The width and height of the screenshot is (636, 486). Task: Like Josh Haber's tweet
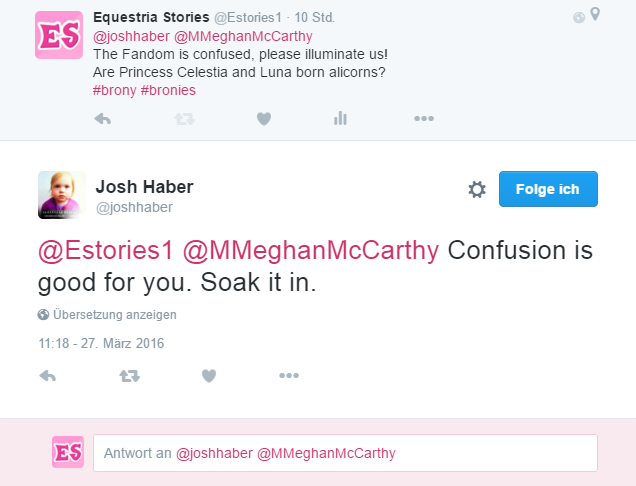coord(209,376)
